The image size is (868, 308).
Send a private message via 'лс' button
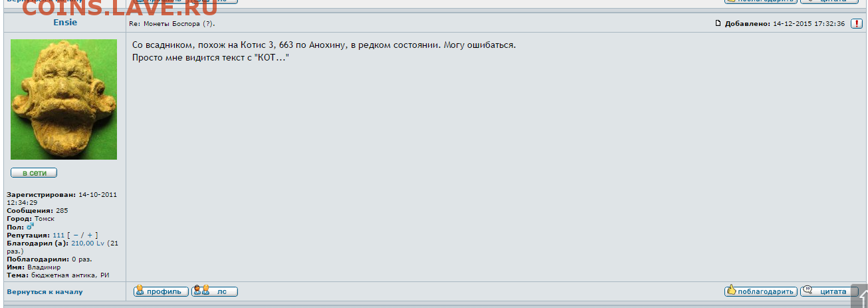click(215, 291)
